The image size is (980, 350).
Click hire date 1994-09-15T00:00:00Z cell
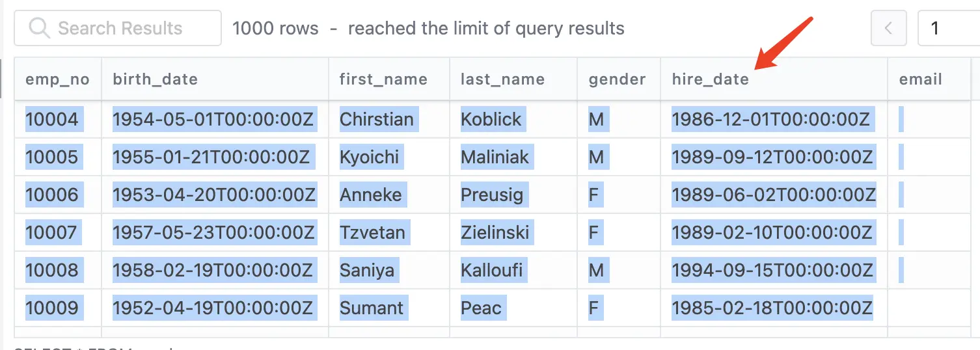[774, 270]
